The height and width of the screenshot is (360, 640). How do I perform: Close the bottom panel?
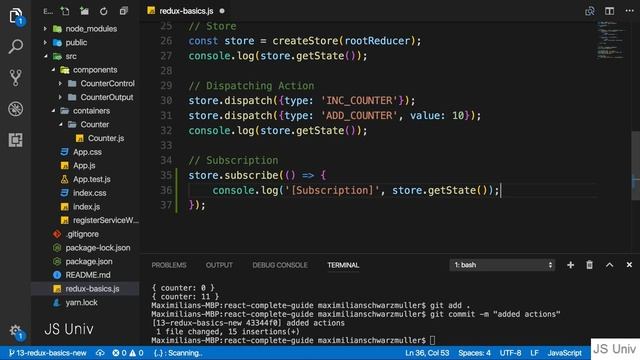(x=629, y=265)
